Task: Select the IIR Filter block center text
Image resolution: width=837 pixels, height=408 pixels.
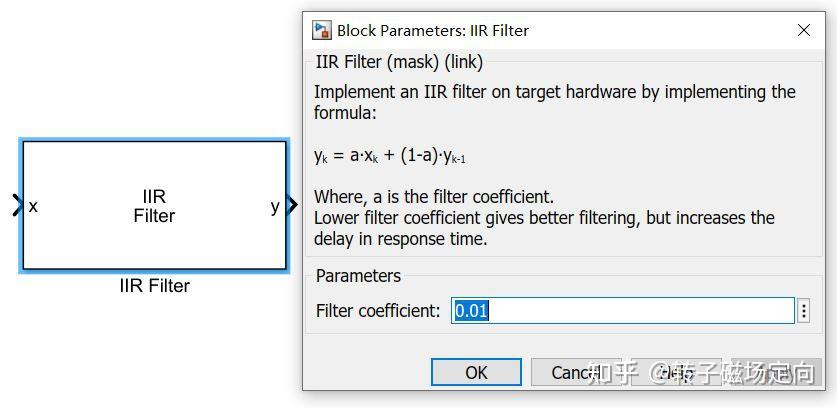Action: tap(154, 206)
